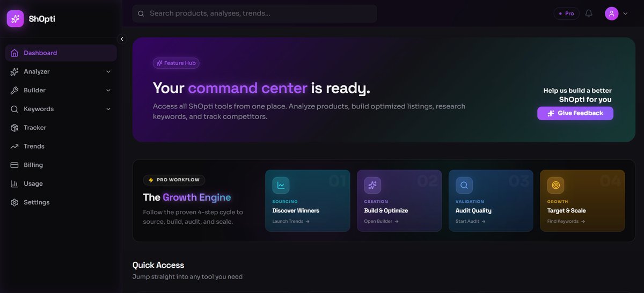The image size is (644, 293).
Task: Expand the Analyzer submenu chevron
Action: pyautogui.click(x=108, y=71)
